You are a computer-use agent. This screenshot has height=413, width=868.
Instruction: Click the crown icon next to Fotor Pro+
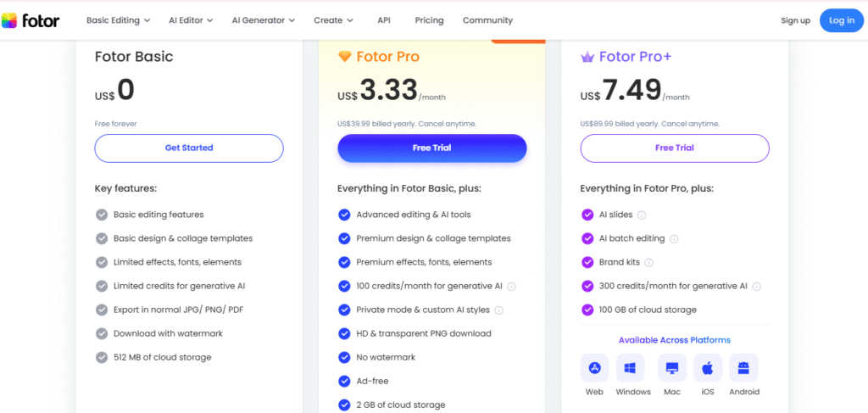pyautogui.click(x=587, y=57)
